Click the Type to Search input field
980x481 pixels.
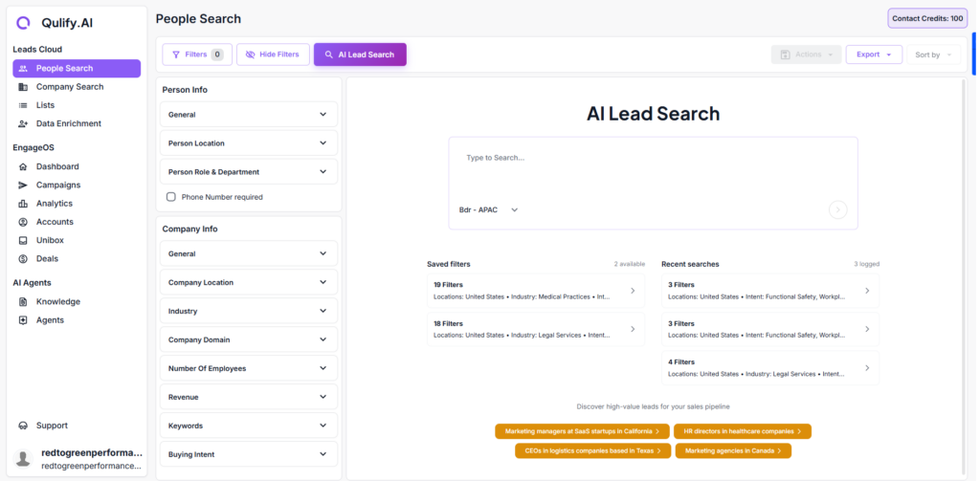point(653,168)
